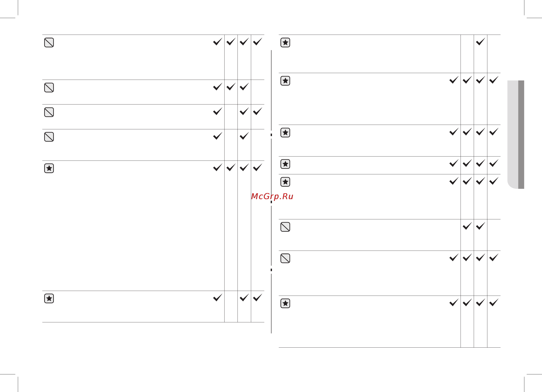Select the bottom star icon in left table
This screenshot has height=392, width=542.
point(49,298)
